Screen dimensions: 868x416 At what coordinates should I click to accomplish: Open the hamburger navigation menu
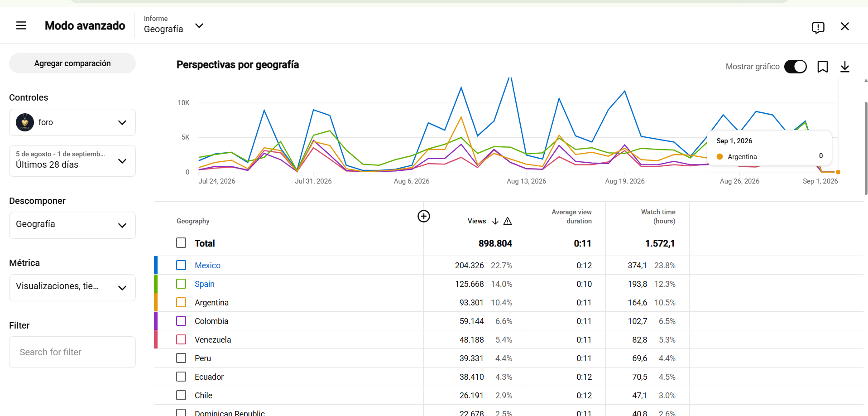21,25
